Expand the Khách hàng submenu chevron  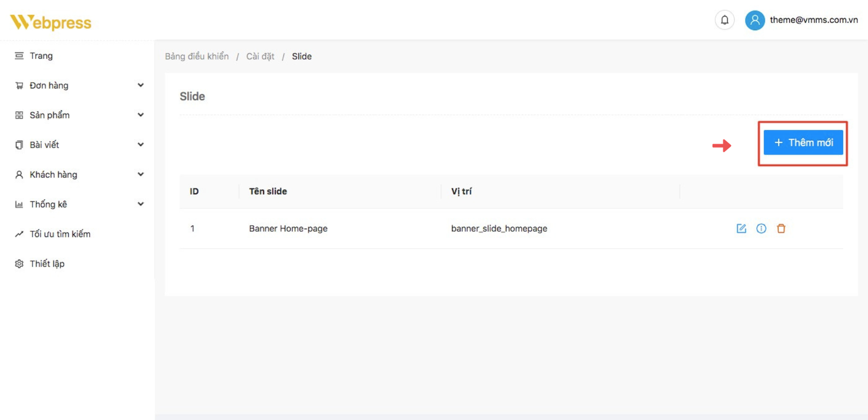141,174
